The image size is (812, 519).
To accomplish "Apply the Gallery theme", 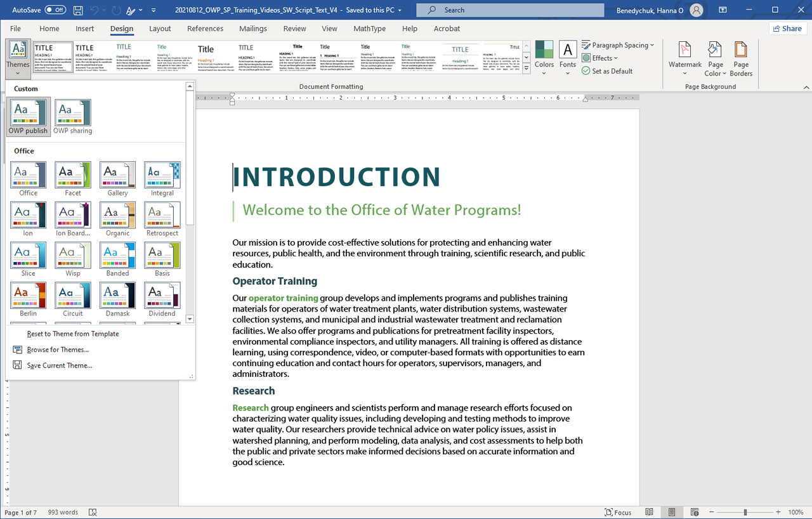I will [117, 179].
